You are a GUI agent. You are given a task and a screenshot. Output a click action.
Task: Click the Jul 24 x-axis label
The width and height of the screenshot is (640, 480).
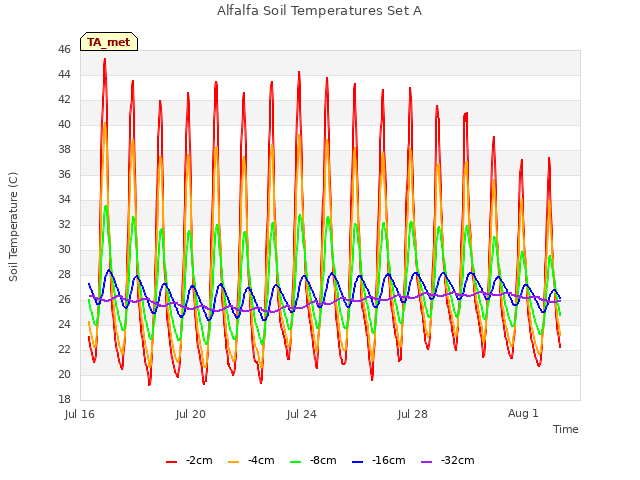tap(302, 414)
